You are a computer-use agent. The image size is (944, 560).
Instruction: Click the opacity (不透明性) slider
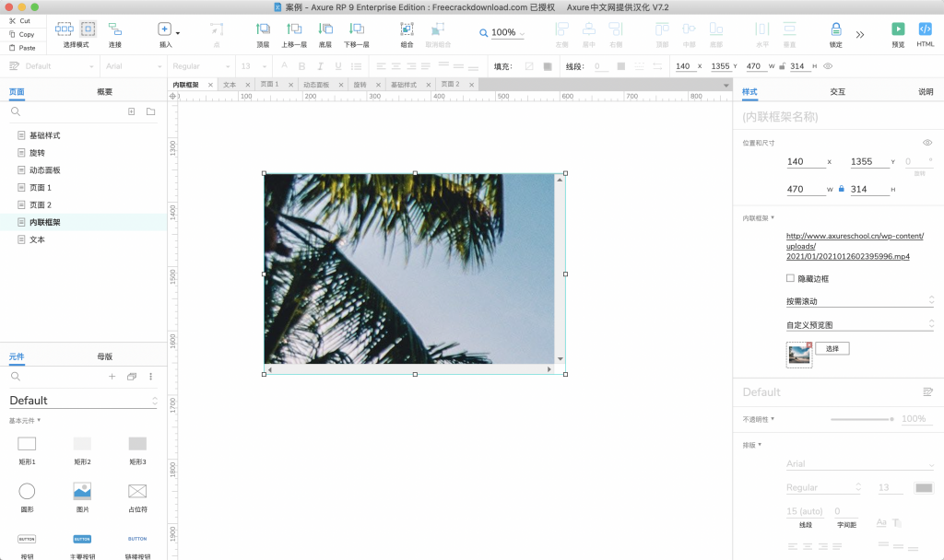861,419
